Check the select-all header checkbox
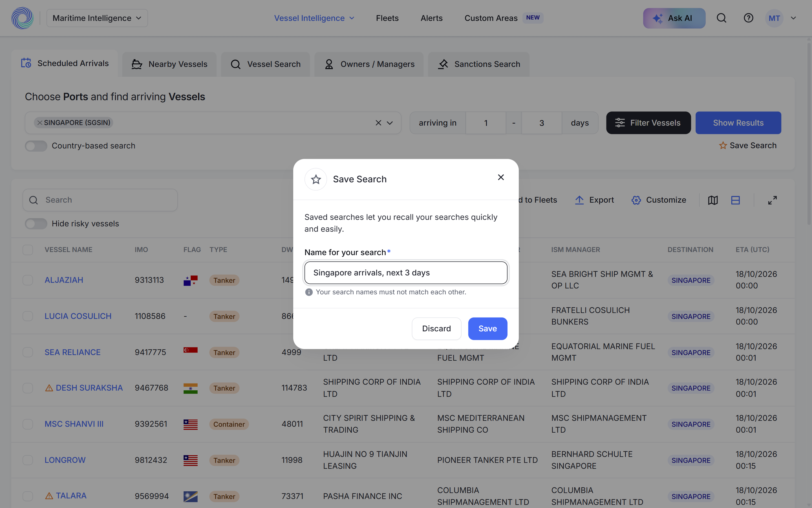812x508 pixels. 28,250
